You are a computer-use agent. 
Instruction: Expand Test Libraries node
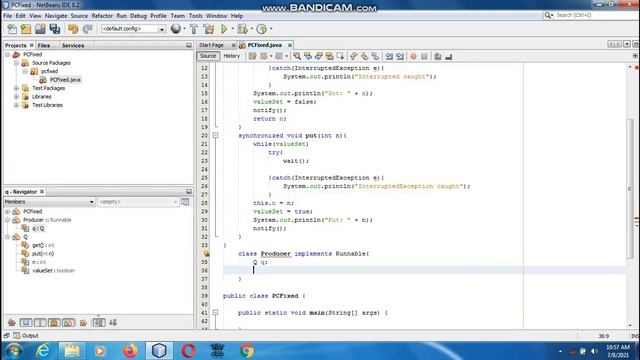click(16, 105)
